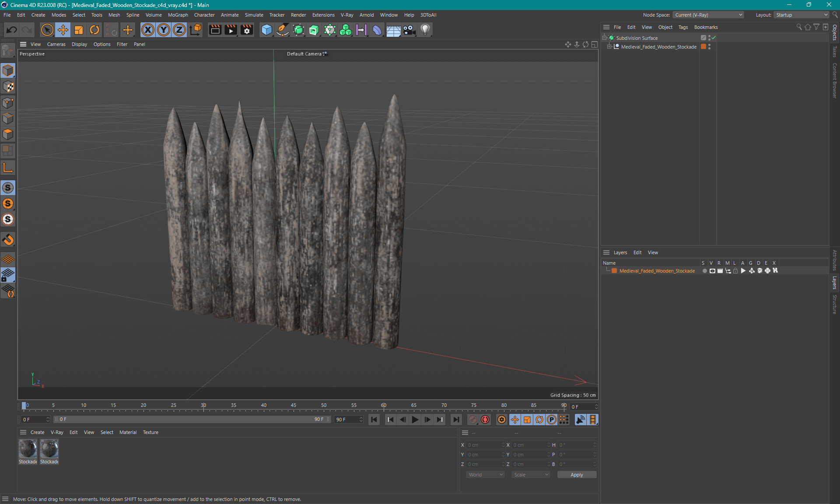840x504 pixels.
Task: Activate the Rotate tool
Action: pyautogui.click(x=94, y=30)
